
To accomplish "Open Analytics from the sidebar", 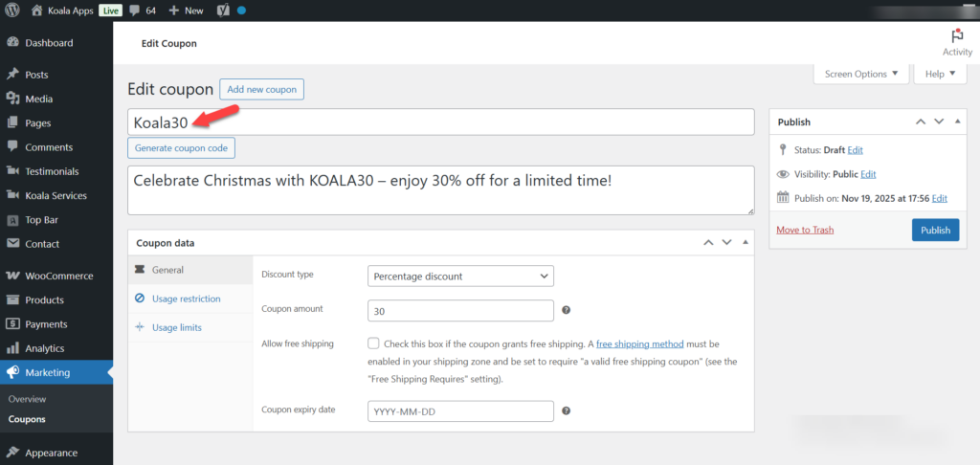I will 45,349.
